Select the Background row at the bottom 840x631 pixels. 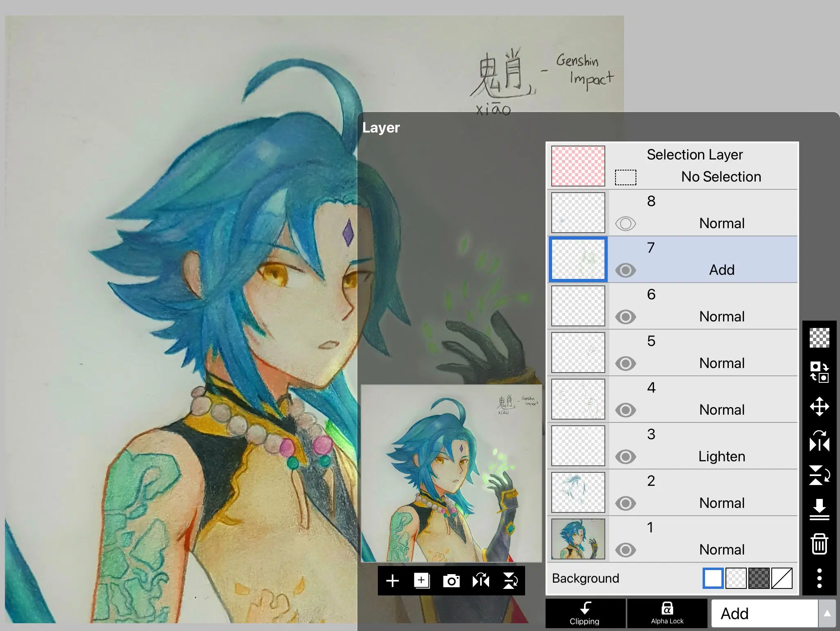coord(586,578)
